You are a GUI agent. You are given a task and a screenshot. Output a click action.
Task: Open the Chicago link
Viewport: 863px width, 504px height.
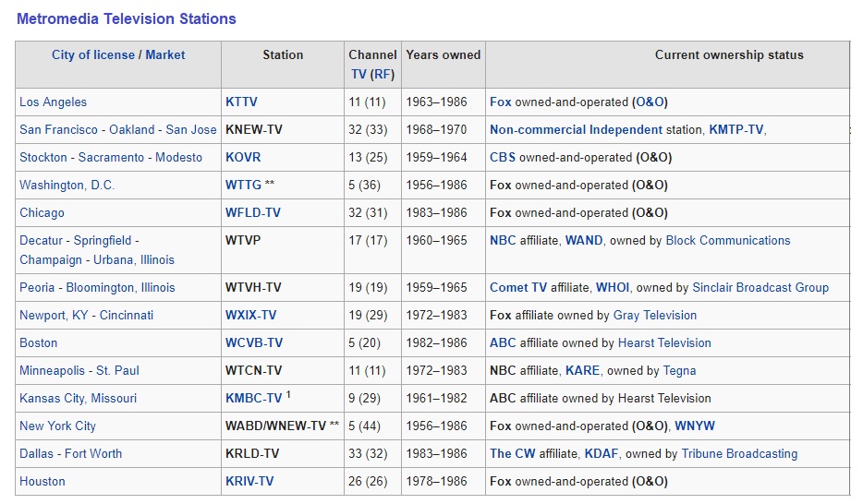[42, 212]
